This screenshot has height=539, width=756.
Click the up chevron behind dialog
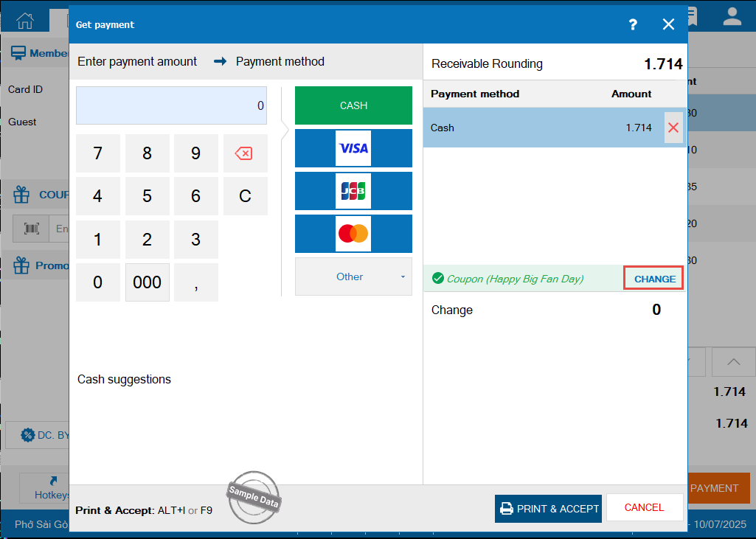coord(734,362)
